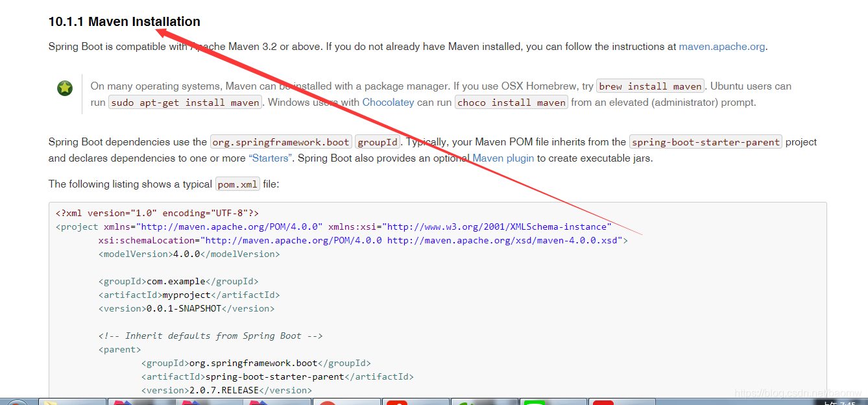The image size is (868, 405).
Task: Open the maven.apache.org link
Action: coord(722,47)
